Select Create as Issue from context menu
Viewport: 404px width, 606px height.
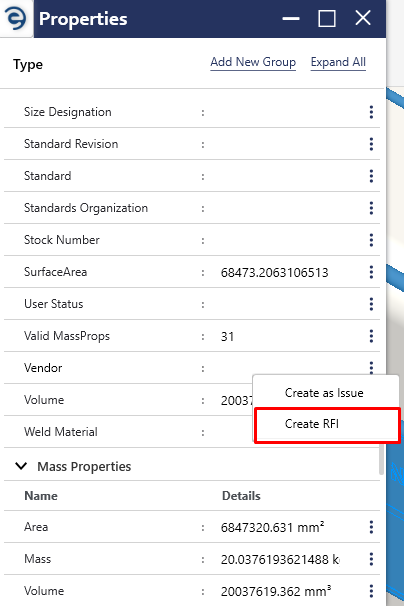(x=324, y=393)
